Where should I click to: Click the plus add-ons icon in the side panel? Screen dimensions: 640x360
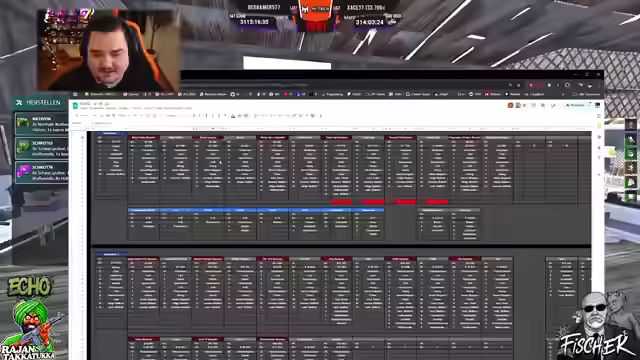click(599, 175)
